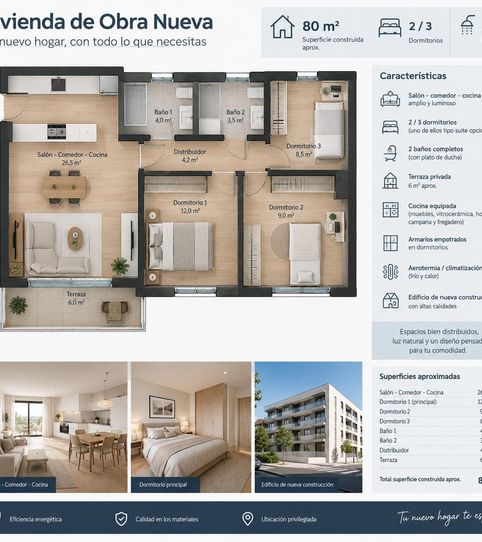482x542 pixels.
Task: Click the 'Tu nuevo hogar te' script slogan
Action: tap(439, 517)
